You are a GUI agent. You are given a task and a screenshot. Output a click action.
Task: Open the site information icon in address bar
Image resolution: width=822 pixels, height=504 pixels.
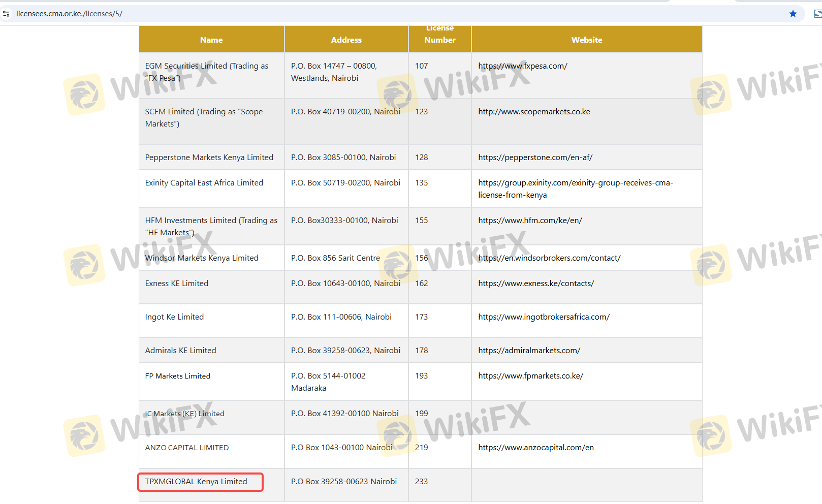pos(6,14)
